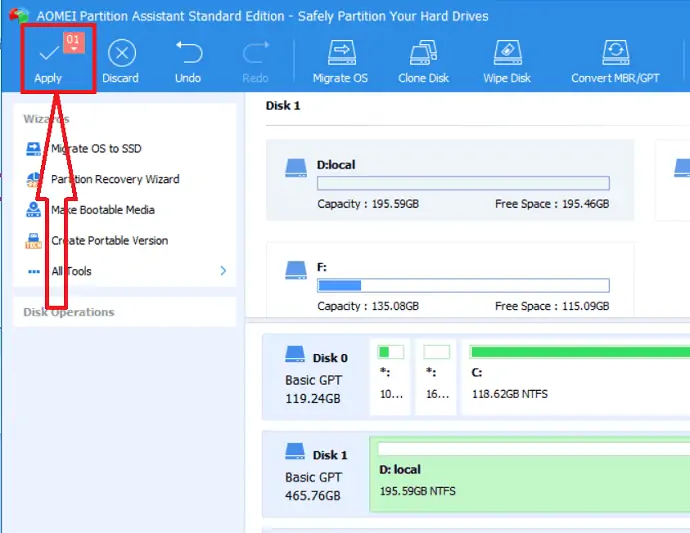690x533 pixels.
Task: Select second small Disk 0 partition 16…
Action: (x=437, y=377)
